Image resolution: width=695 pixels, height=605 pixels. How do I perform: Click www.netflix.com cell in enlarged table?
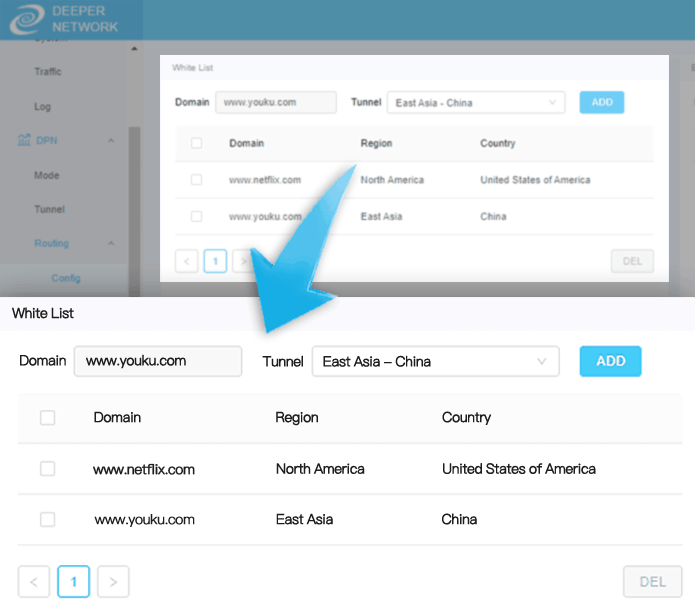pos(144,469)
